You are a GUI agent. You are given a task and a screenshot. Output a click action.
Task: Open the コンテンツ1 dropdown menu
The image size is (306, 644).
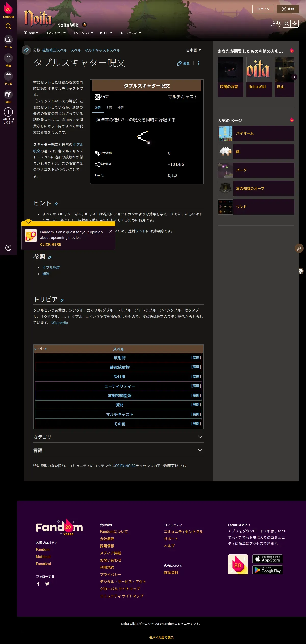pyautogui.click(x=55, y=33)
